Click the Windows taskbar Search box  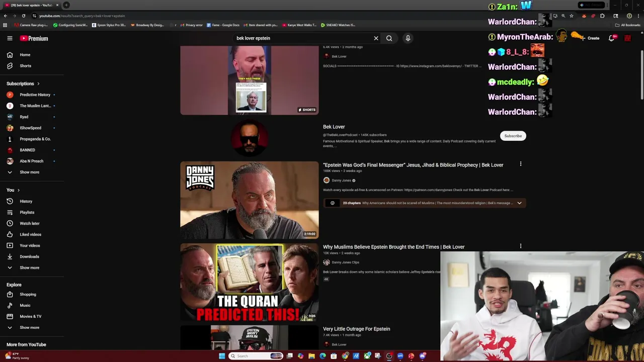(256, 356)
